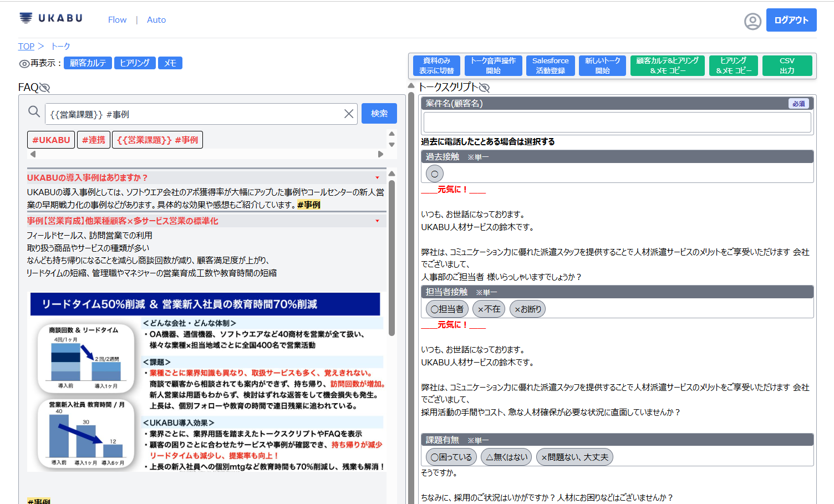This screenshot has height=504, width=834.
Task: Select △無くはない option
Action: tap(506, 457)
